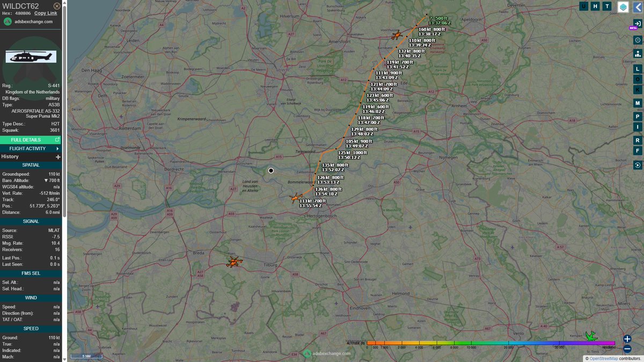
Task: Collapse the SIGNAL section header
Action: pos(31,221)
